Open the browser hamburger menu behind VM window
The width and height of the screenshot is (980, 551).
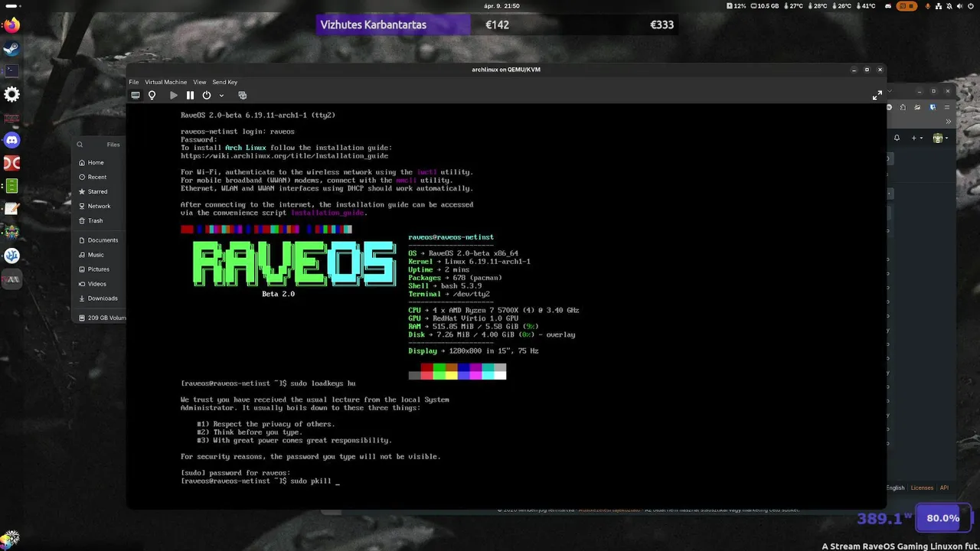[947, 107]
